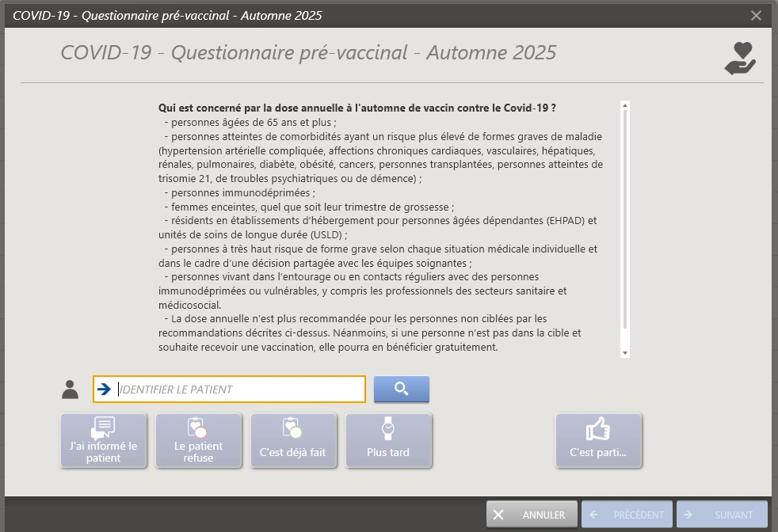This screenshot has width=778, height=532.
Task: Focus the "IDENTIFIER LE PATIENT" input field
Action: tap(238, 389)
